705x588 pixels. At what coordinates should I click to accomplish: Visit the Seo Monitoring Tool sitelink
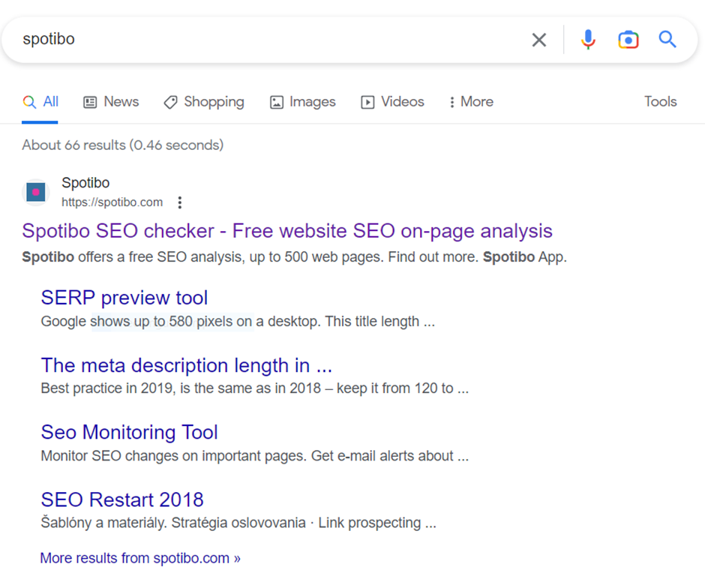click(130, 433)
